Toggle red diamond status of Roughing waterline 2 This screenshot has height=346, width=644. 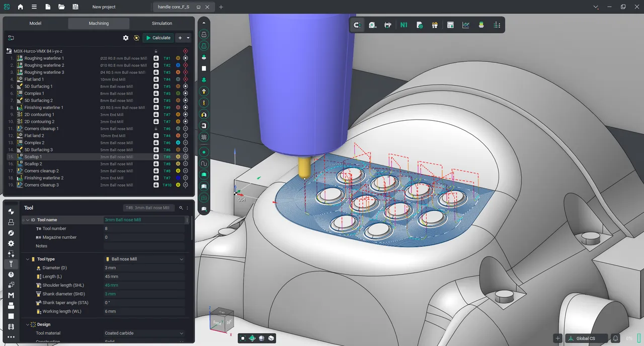point(185,65)
